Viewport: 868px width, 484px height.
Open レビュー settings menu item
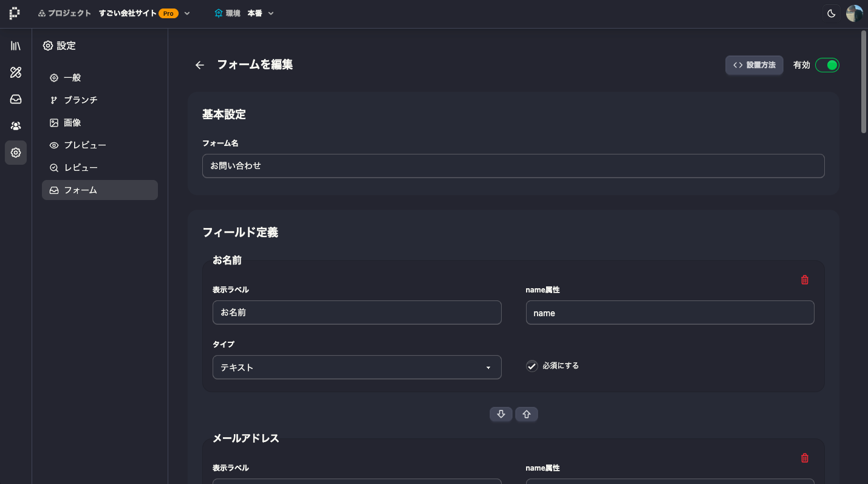(x=100, y=168)
